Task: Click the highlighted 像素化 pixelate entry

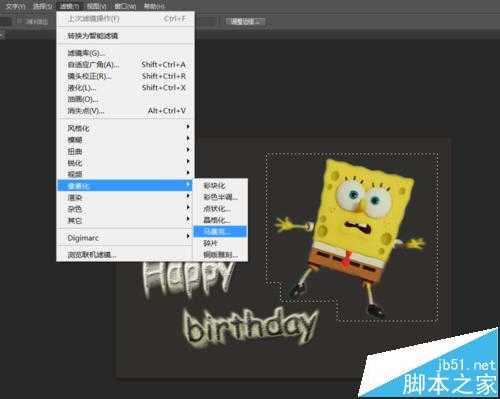Action: pos(125,185)
